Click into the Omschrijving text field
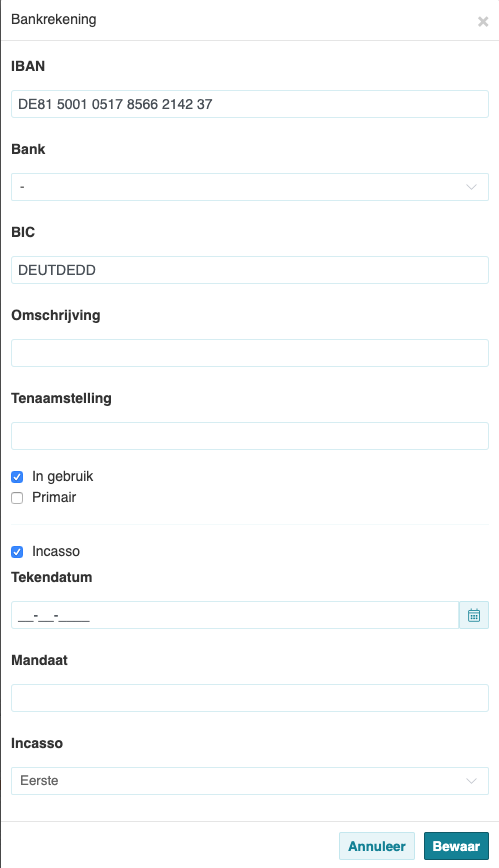Image resolution: width=499 pixels, height=868 pixels. [250, 353]
